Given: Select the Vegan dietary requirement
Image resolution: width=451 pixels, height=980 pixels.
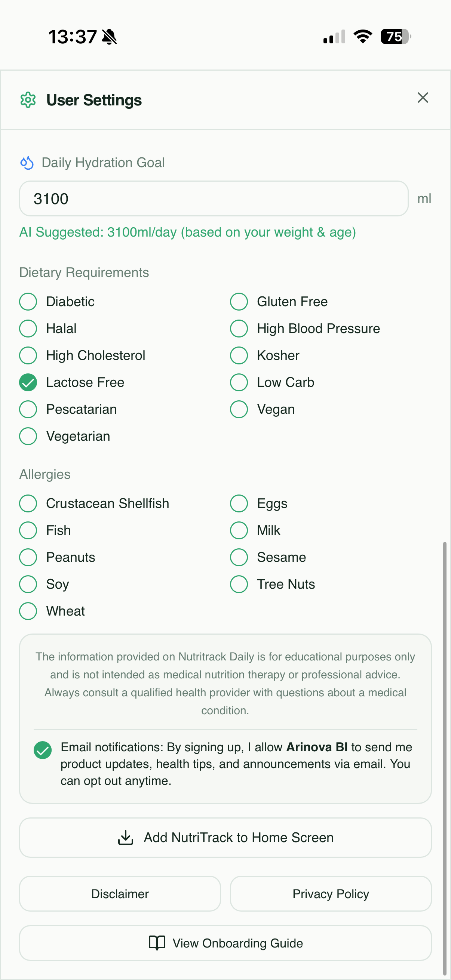Looking at the screenshot, I should pos(239,409).
